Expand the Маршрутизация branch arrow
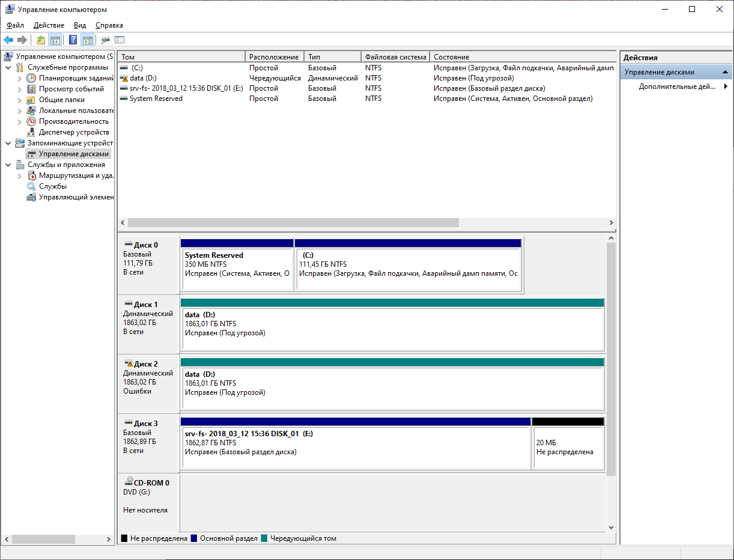This screenshot has height=560, width=734. 19,175
